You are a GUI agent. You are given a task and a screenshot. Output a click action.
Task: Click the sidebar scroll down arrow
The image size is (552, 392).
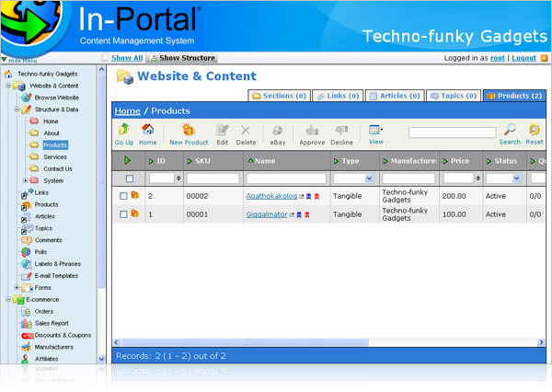101,359
